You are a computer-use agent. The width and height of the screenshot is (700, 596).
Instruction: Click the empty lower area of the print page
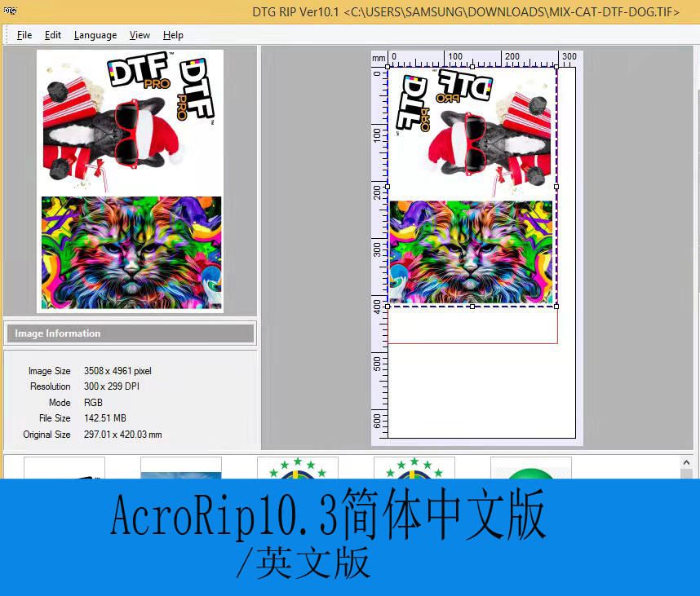[473, 383]
